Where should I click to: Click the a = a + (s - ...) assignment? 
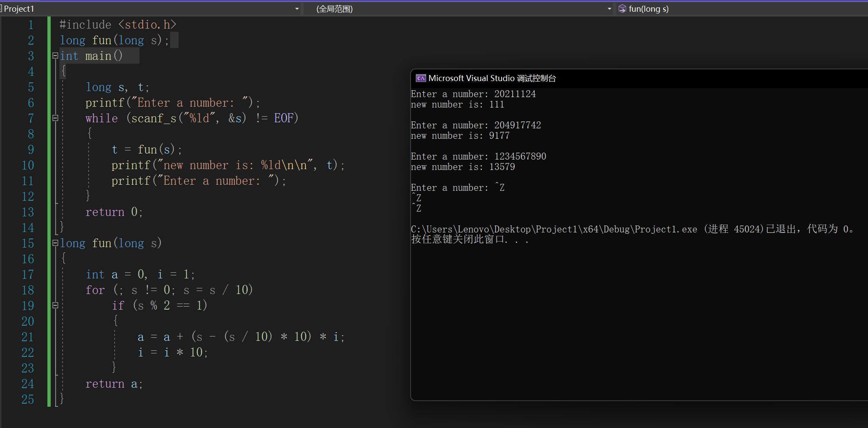(x=241, y=337)
